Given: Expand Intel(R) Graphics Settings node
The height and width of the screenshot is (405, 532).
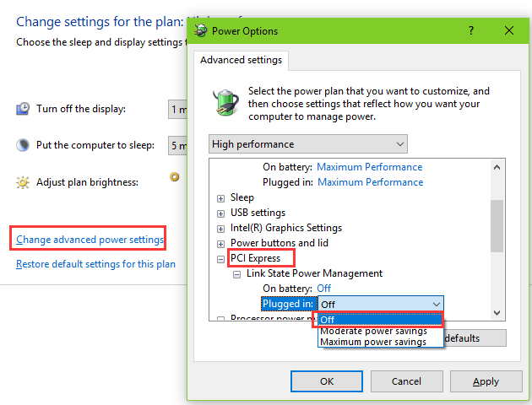Looking at the screenshot, I should tap(220, 229).
